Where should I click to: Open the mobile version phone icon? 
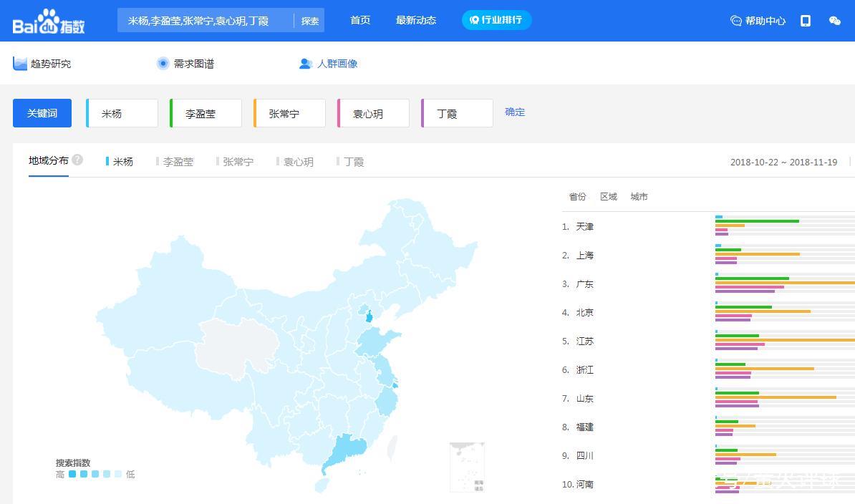pos(806,21)
